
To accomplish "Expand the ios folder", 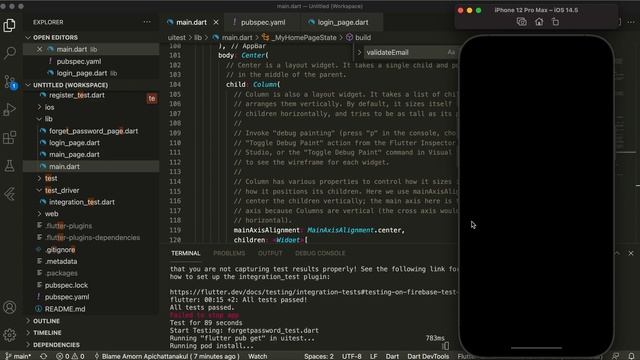I will tap(49, 107).
